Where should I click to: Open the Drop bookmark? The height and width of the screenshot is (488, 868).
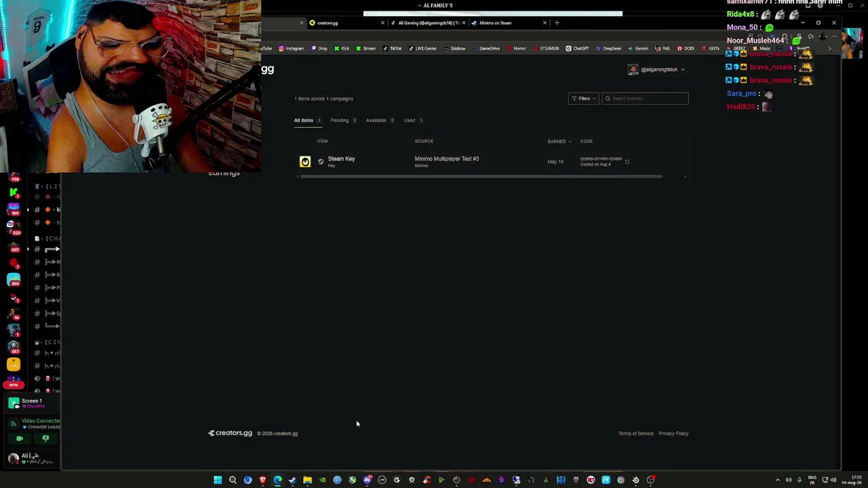pos(319,48)
